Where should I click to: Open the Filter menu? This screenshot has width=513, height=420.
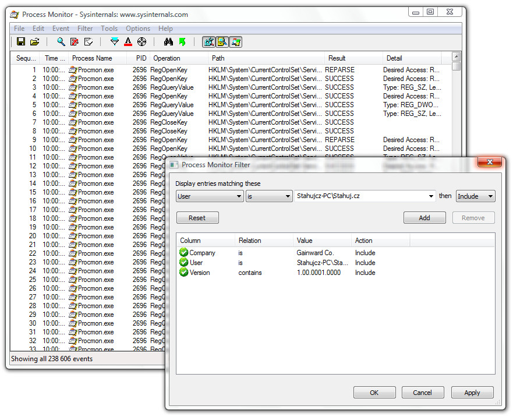pyautogui.click(x=85, y=29)
